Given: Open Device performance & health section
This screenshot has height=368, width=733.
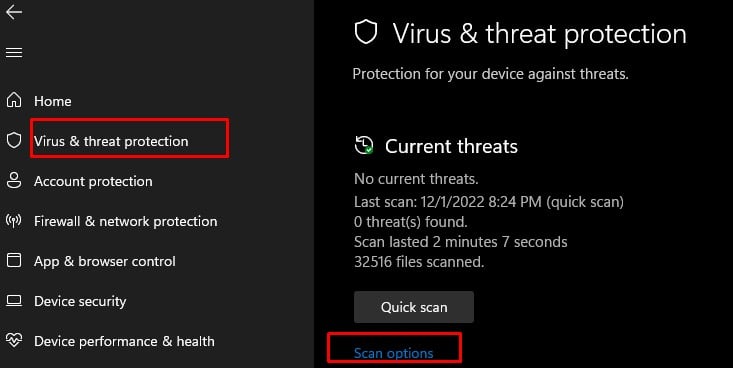Looking at the screenshot, I should [124, 341].
